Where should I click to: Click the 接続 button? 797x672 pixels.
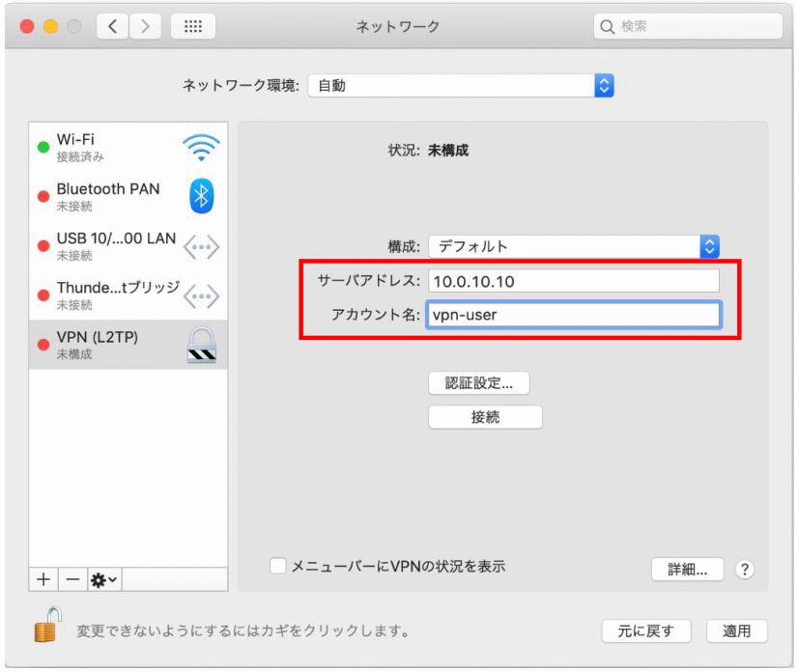point(485,417)
